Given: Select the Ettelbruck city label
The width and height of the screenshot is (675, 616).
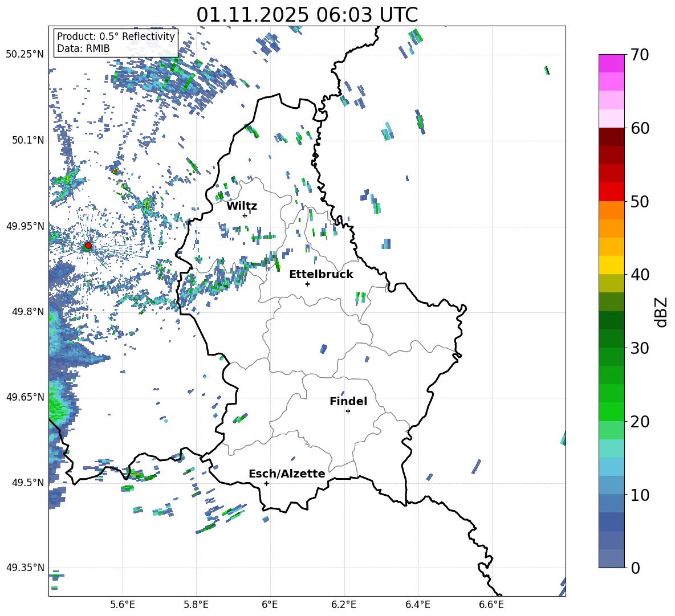Looking at the screenshot, I should click(x=321, y=275).
